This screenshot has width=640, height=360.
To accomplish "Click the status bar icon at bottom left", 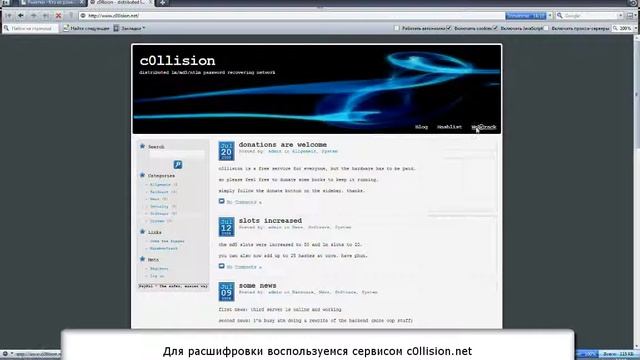I will (5, 354).
